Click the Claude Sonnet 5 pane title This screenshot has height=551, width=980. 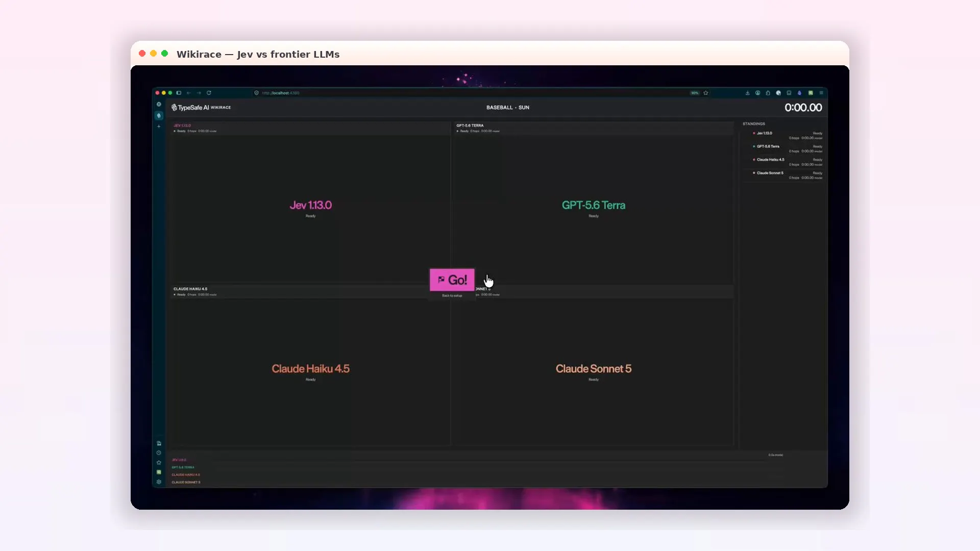pyautogui.click(x=593, y=369)
